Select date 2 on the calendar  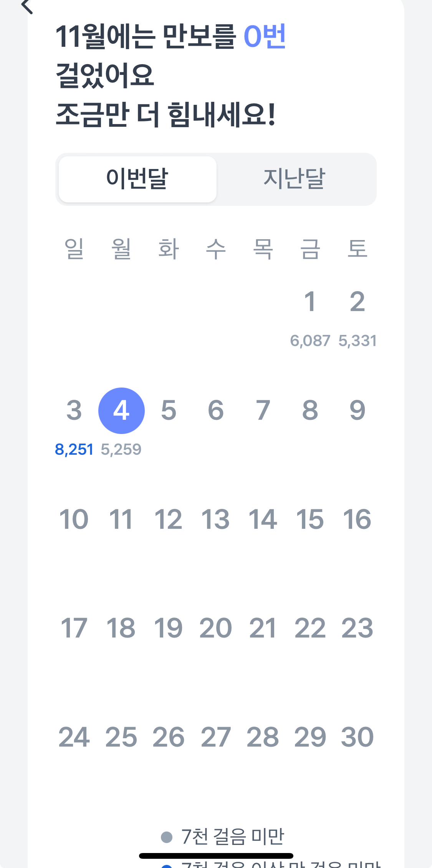[x=357, y=302]
